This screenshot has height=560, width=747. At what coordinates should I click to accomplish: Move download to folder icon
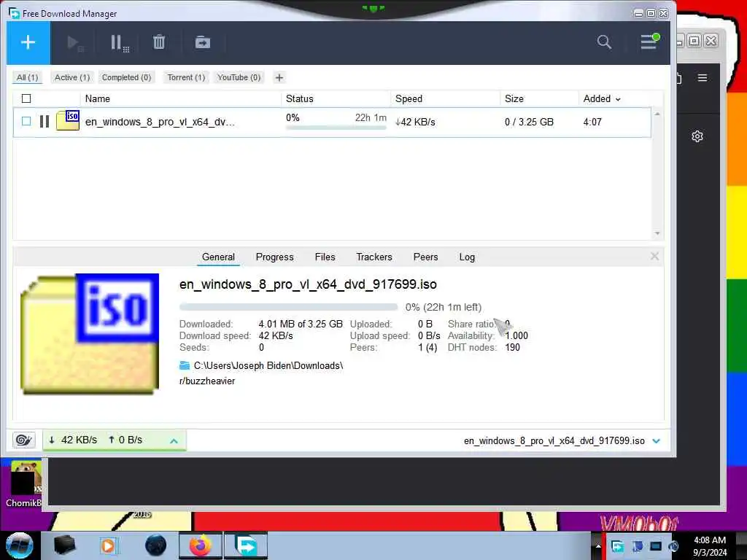pyautogui.click(x=203, y=42)
